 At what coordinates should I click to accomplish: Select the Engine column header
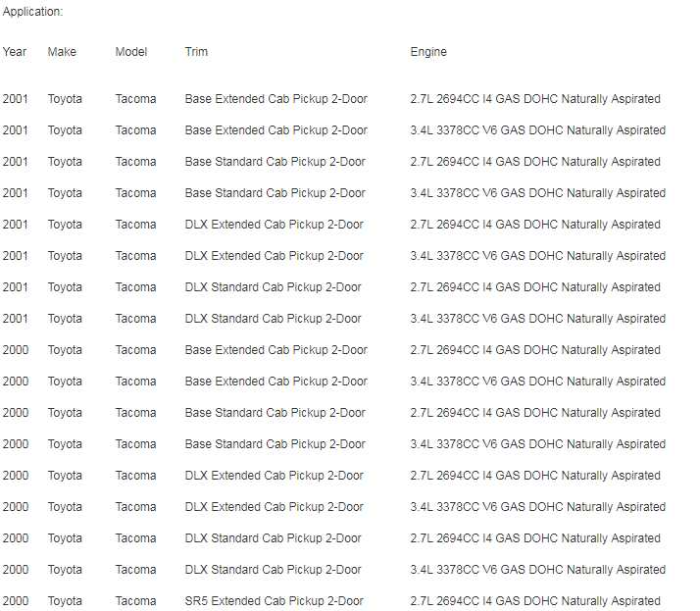click(428, 52)
